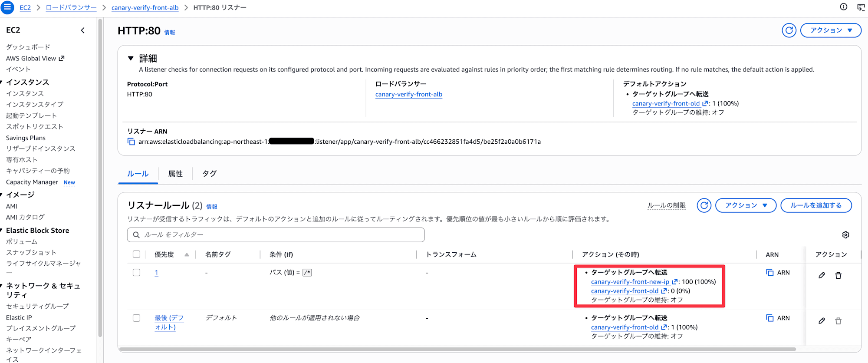Open キーペア in sidebar
Screen dimensions: 868x363
click(19, 339)
